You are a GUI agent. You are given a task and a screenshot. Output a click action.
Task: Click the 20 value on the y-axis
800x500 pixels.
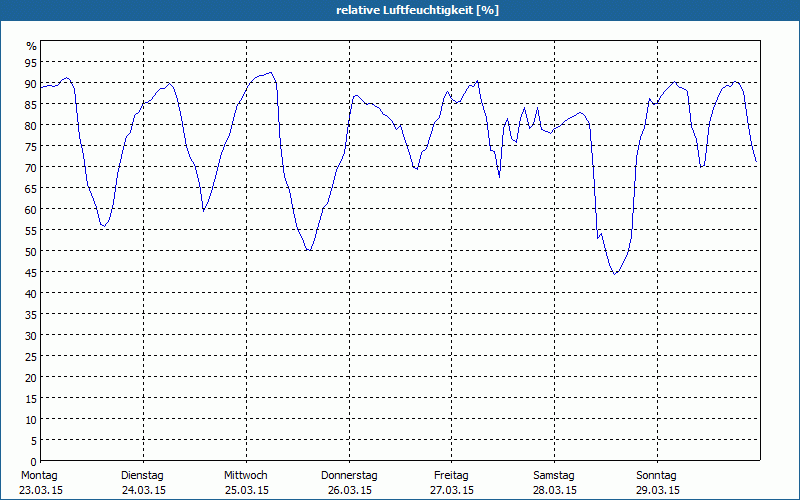point(31,378)
